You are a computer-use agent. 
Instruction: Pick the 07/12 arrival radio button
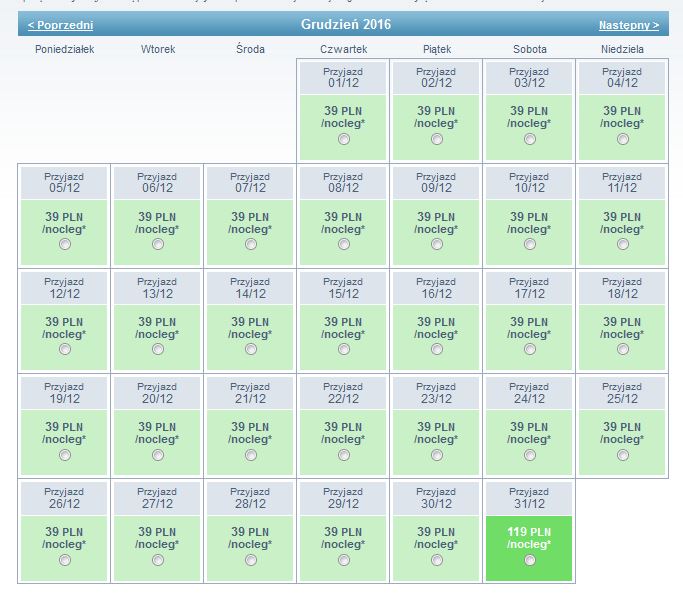tap(251, 244)
